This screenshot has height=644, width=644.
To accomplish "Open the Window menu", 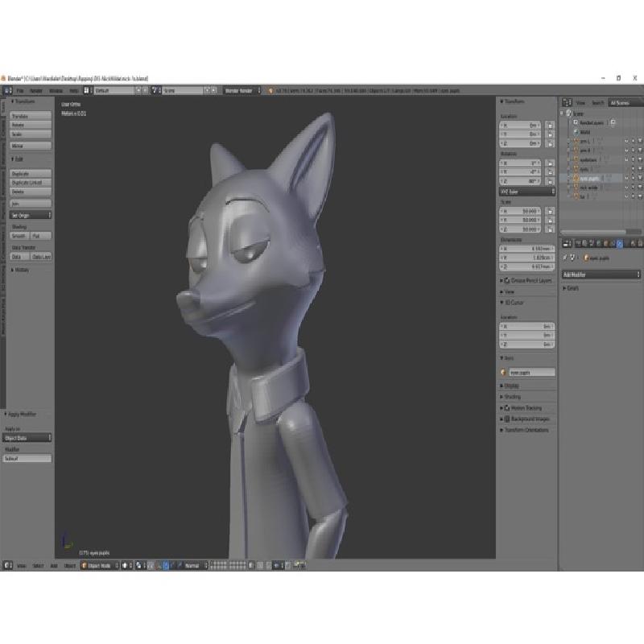I will click(56, 90).
